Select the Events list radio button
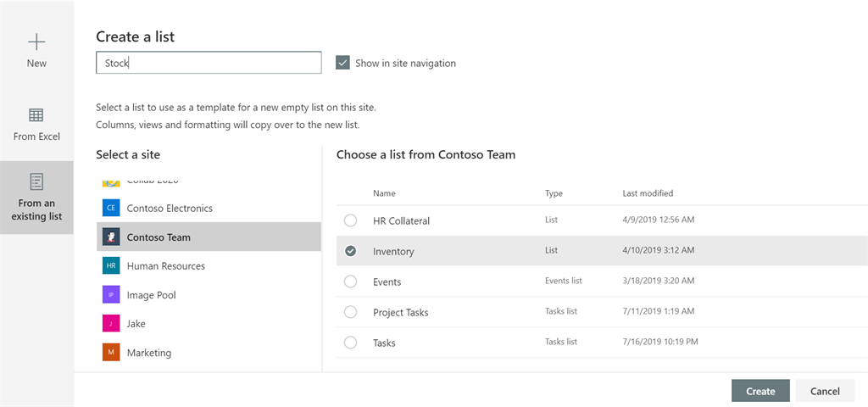 click(350, 282)
